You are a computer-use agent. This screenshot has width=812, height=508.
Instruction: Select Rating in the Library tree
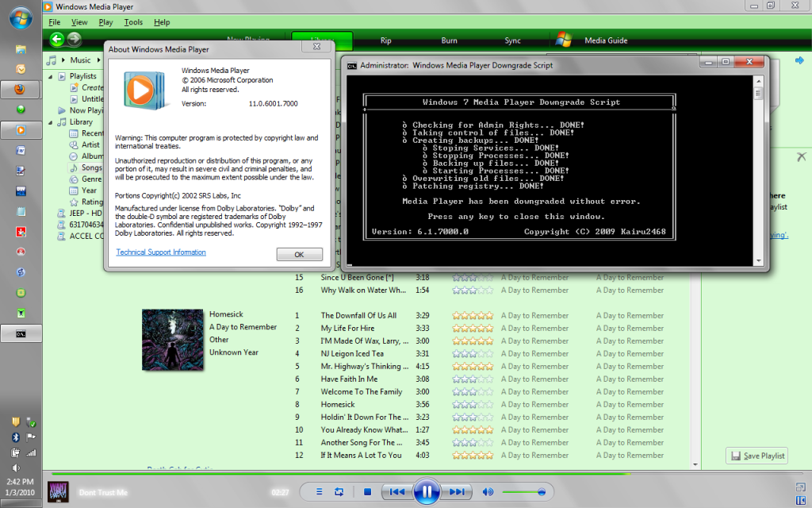click(92, 202)
